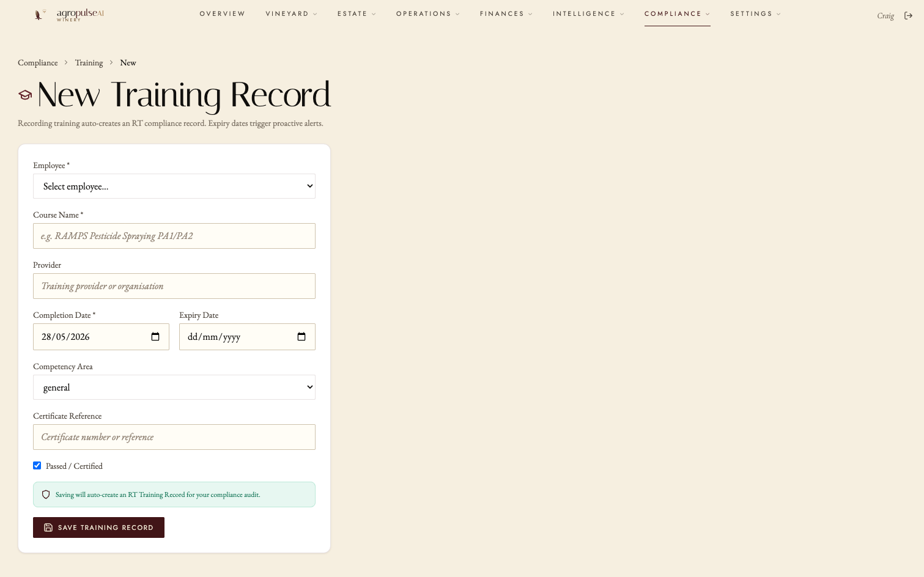Open the Compliance nav menu
The width and height of the screenshot is (924, 577).
[x=677, y=14]
